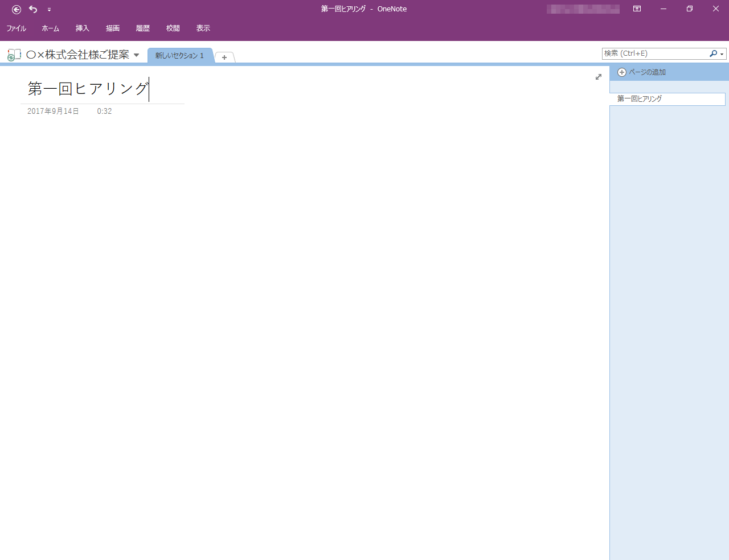729x560 pixels.
Task: Switch to the 校閲 ribbon tab
Action: pos(173,28)
